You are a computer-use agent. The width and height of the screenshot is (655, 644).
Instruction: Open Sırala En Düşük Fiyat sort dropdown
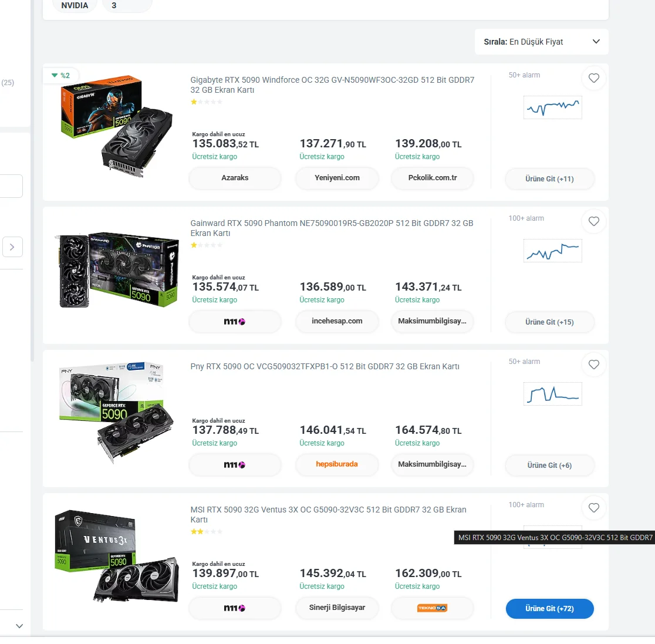(x=541, y=42)
